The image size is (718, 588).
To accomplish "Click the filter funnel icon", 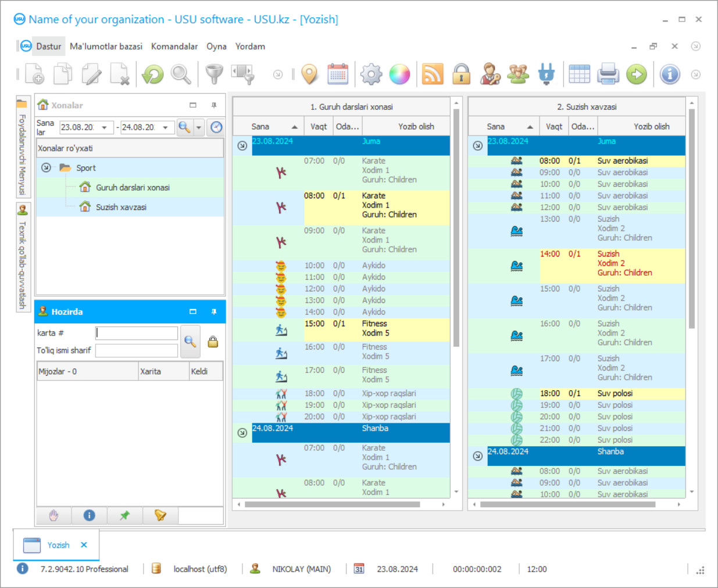I will click(x=214, y=74).
